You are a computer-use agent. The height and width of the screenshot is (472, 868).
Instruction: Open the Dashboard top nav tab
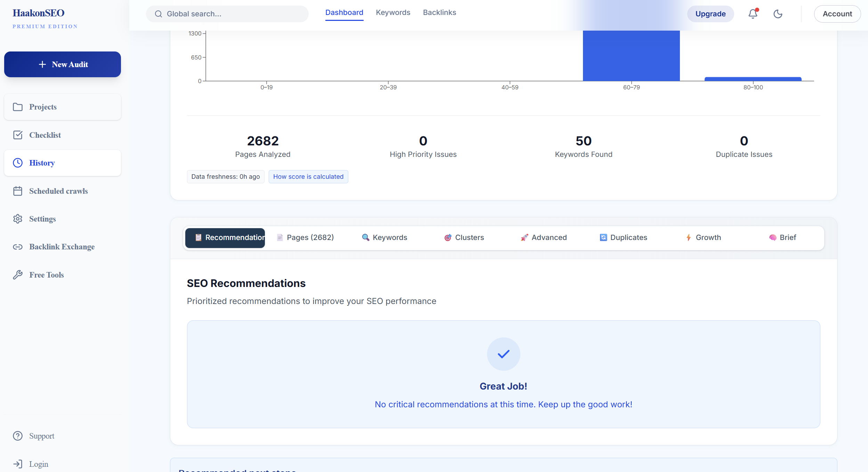(x=344, y=13)
